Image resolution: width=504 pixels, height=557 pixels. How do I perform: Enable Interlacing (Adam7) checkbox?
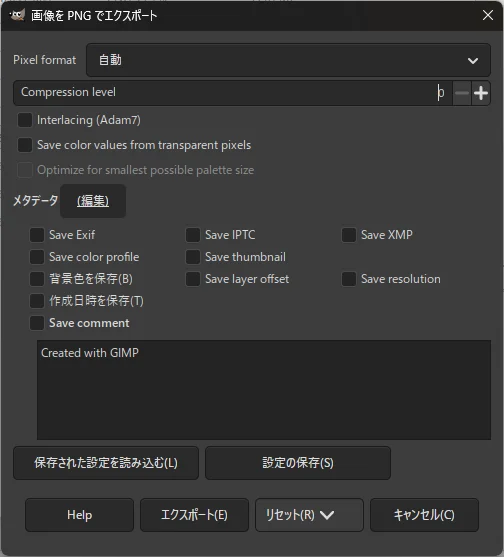click(25, 120)
